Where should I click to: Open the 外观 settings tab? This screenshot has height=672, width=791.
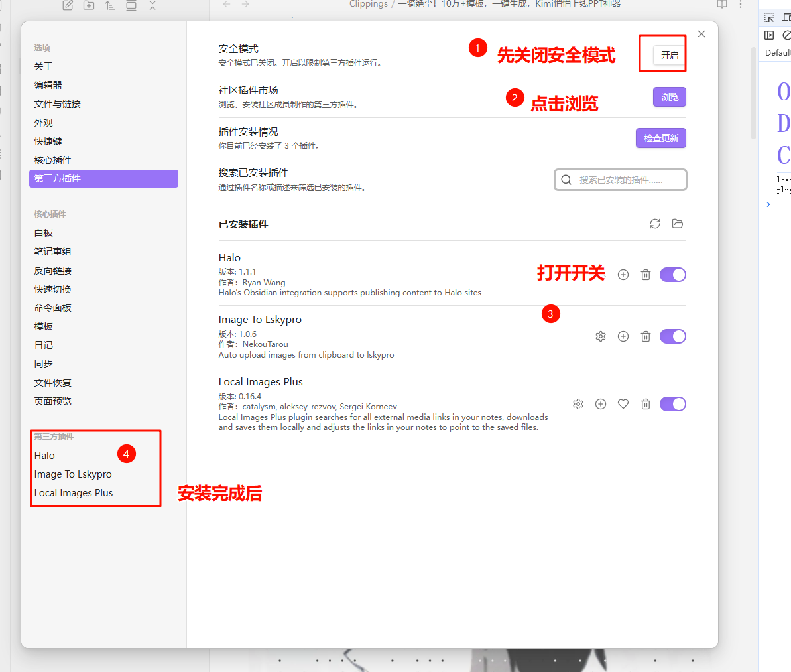click(44, 123)
